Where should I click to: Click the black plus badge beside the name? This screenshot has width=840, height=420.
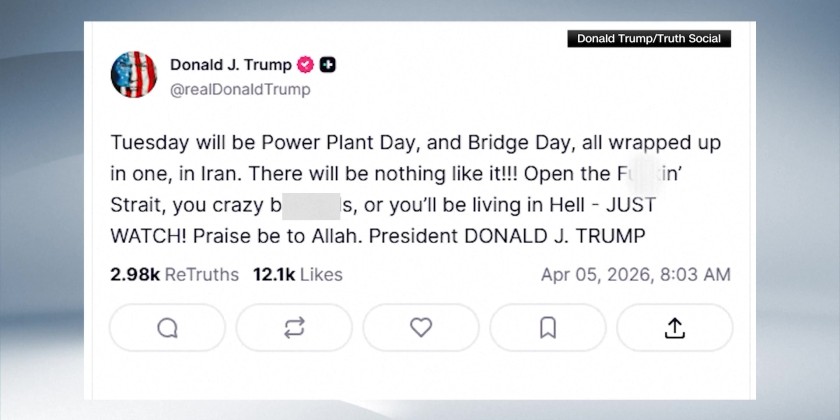coord(328,65)
